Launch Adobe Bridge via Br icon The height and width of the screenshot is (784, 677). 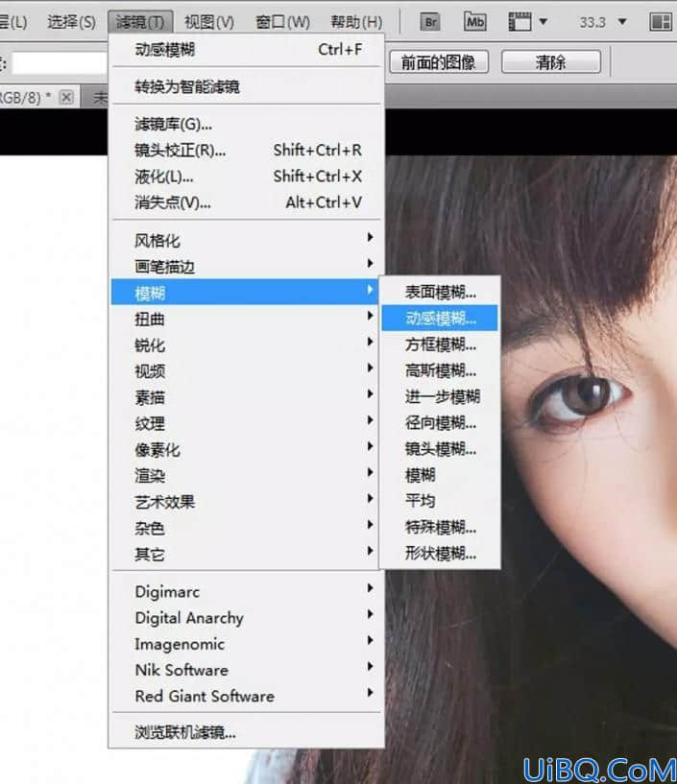[430, 22]
